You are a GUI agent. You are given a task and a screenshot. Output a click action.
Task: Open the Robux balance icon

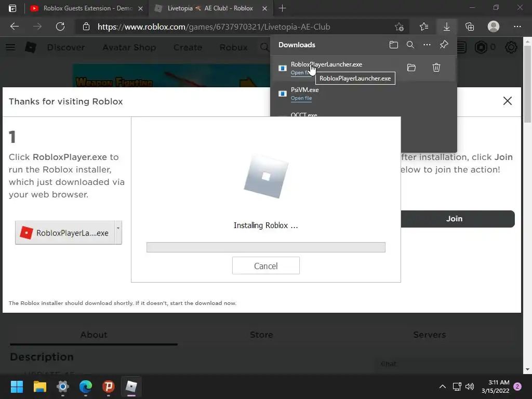(x=481, y=47)
